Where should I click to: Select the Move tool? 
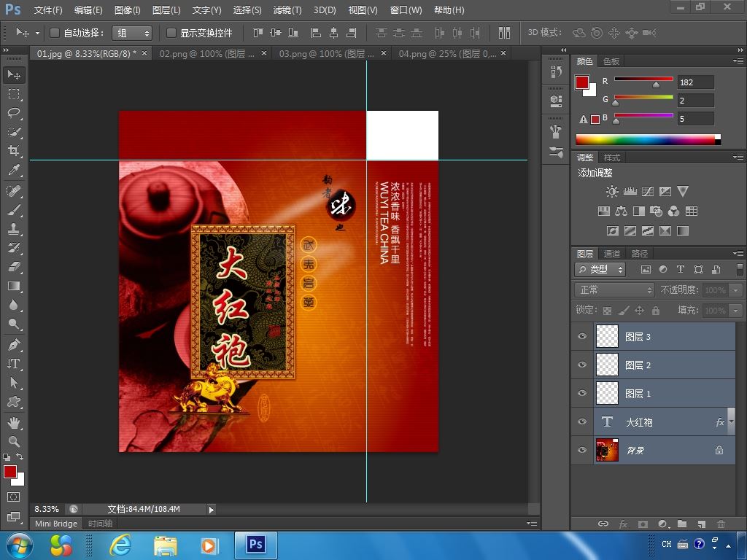coord(14,75)
